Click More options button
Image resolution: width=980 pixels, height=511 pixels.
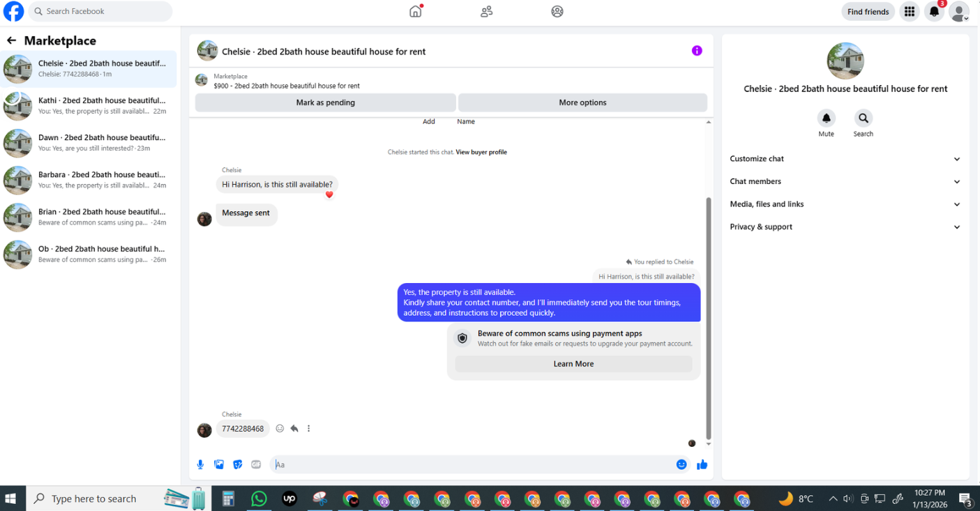tap(582, 102)
